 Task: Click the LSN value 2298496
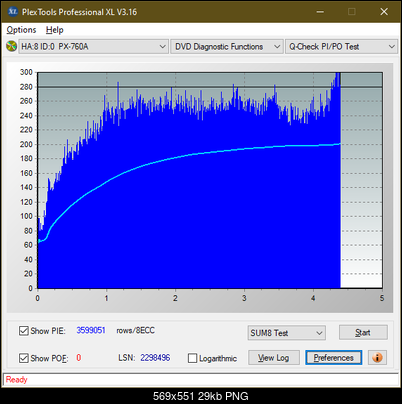[x=155, y=358]
